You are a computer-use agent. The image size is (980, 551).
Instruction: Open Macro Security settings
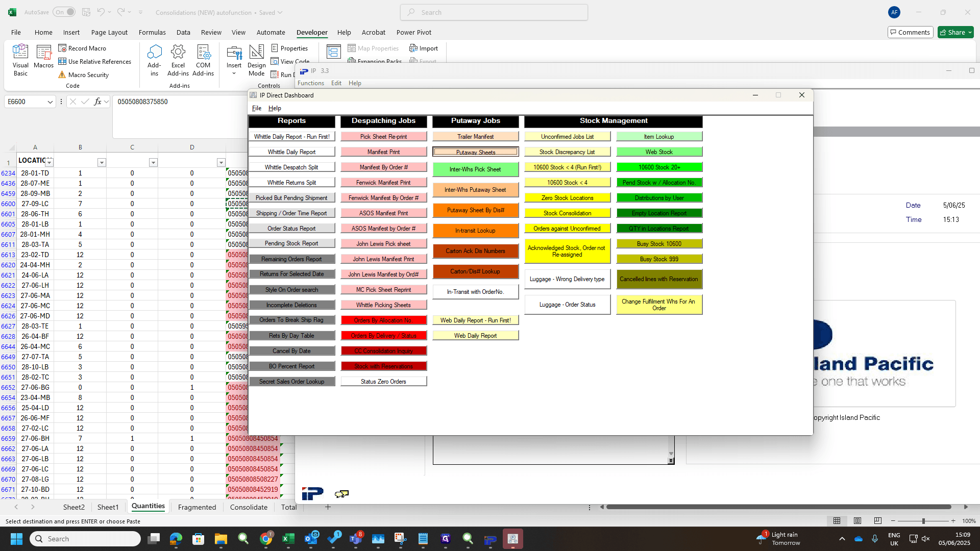(84, 74)
